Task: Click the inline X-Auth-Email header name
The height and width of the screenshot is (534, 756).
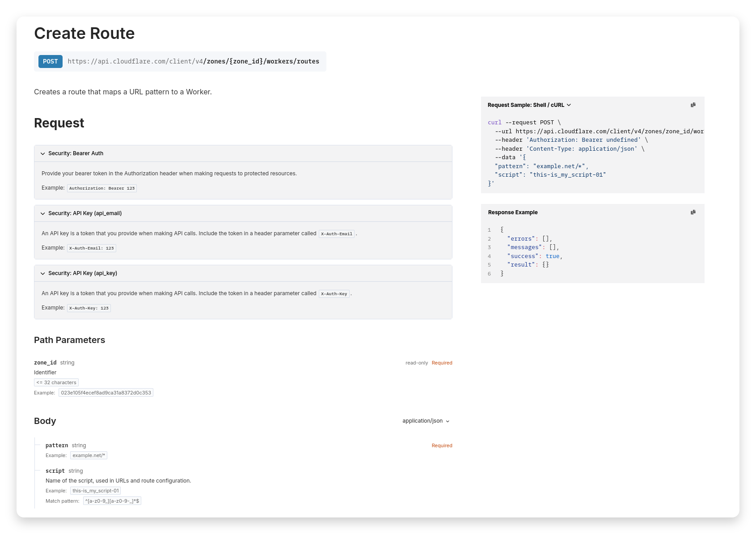Action: [337, 234]
